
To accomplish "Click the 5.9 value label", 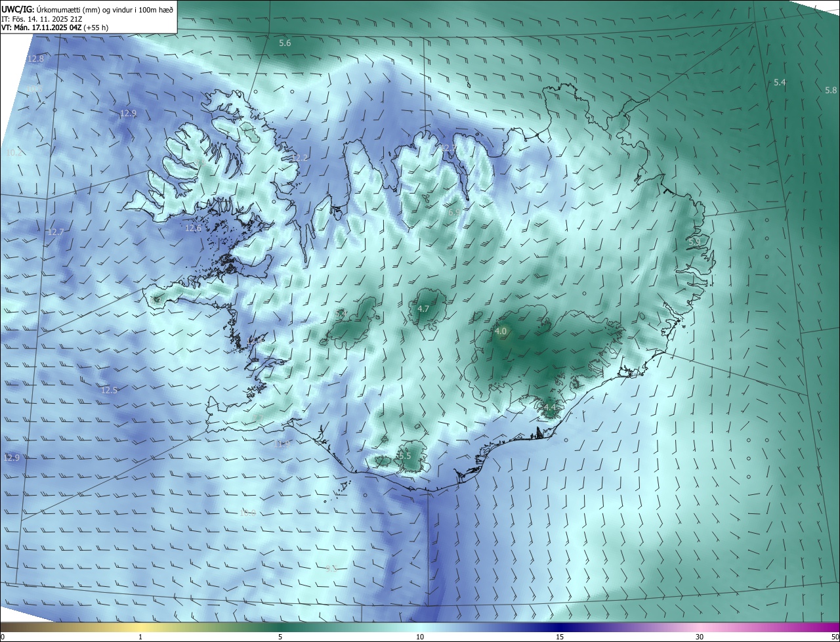I will pyautogui.click(x=694, y=242).
